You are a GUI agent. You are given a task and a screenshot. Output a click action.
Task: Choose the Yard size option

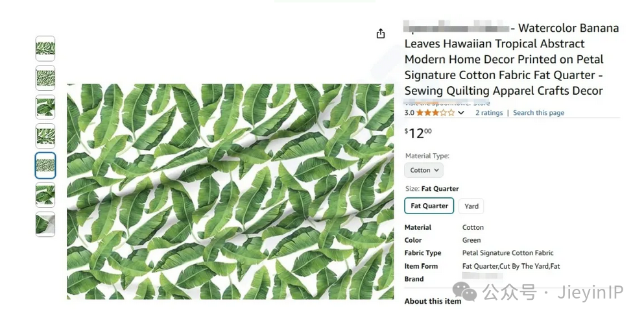[471, 206]
